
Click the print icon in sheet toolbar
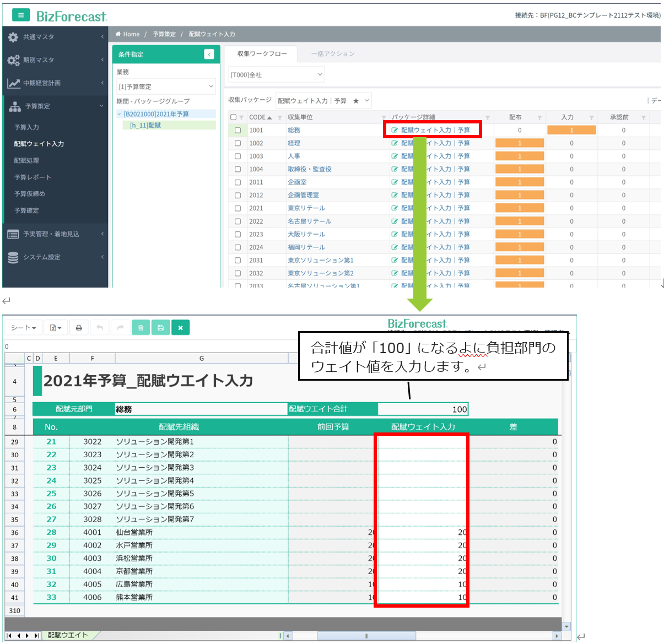(x=79, y=328)
